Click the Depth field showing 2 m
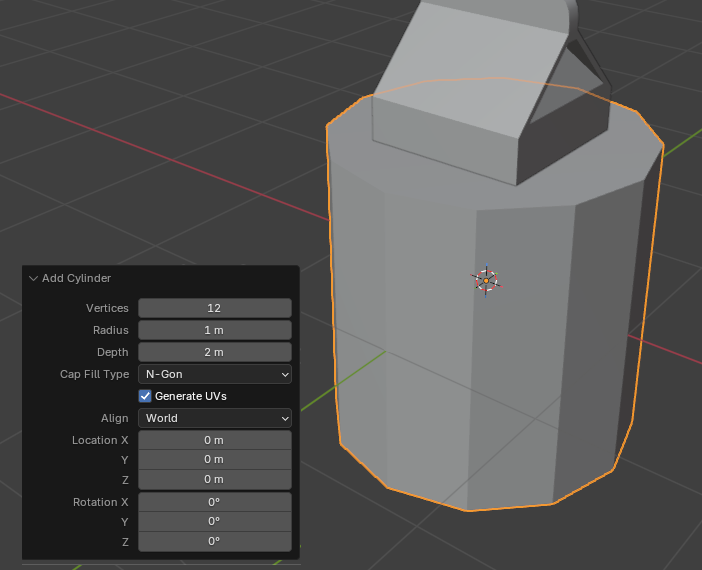This screenshot has height=570, width=702. [x=214, y=352]
